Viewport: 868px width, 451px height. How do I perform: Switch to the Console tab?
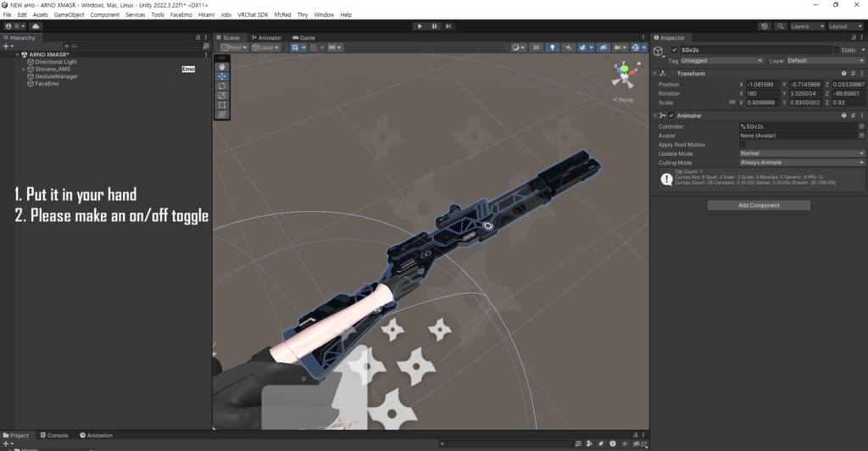(54, 436)
